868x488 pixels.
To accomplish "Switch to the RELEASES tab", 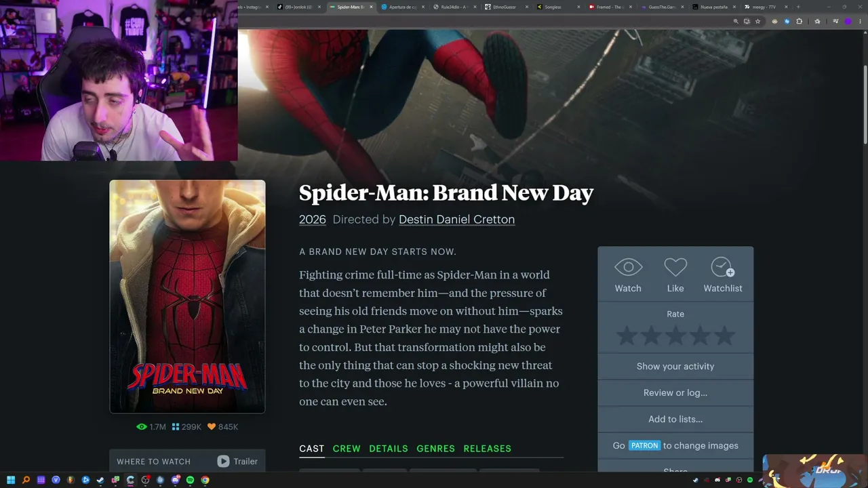I will point(487,449).
